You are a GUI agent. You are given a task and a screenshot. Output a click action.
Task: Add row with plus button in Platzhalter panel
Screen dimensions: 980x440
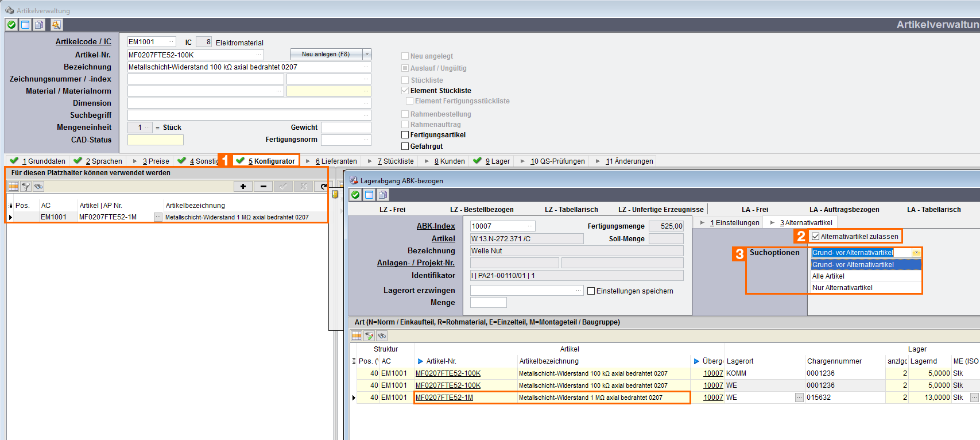[x=243, y=186]
